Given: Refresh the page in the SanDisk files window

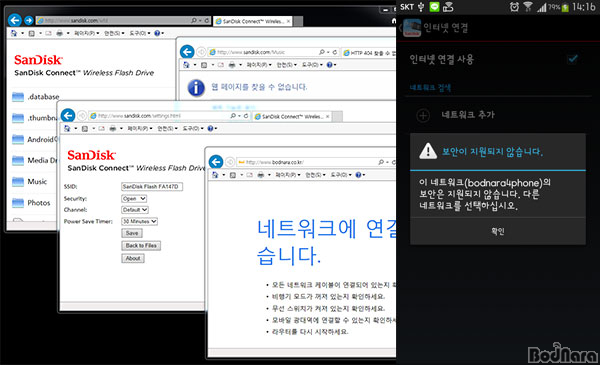Looking at the screenshot, I should pyautogui.click(x=207, y=20).
